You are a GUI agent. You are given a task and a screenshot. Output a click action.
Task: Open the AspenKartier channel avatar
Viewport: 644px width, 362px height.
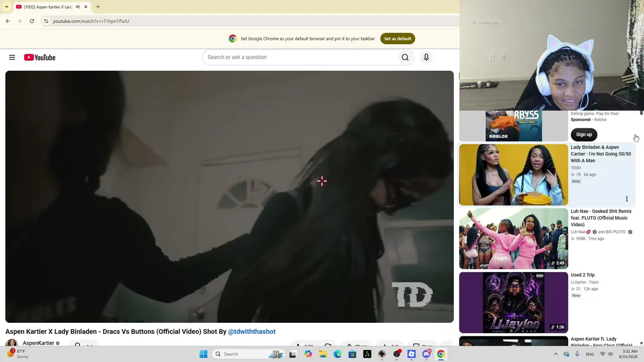[x=12, y=343]
